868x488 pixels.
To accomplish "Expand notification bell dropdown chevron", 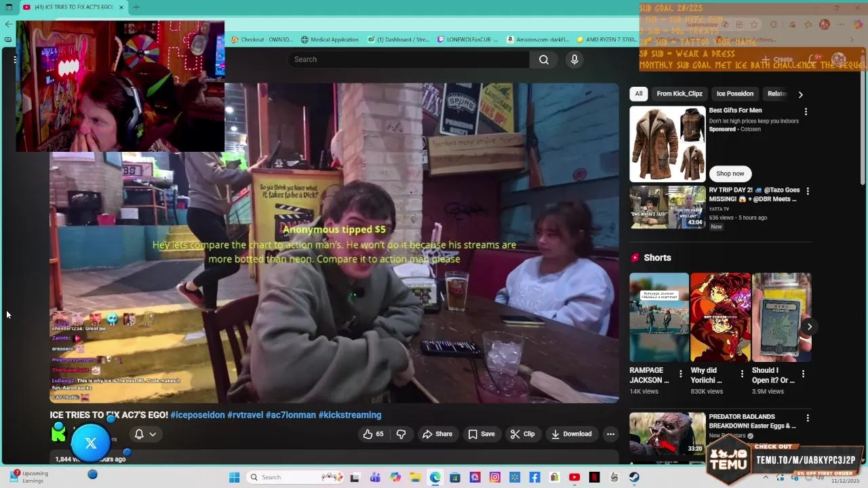I will pos(153,434).
